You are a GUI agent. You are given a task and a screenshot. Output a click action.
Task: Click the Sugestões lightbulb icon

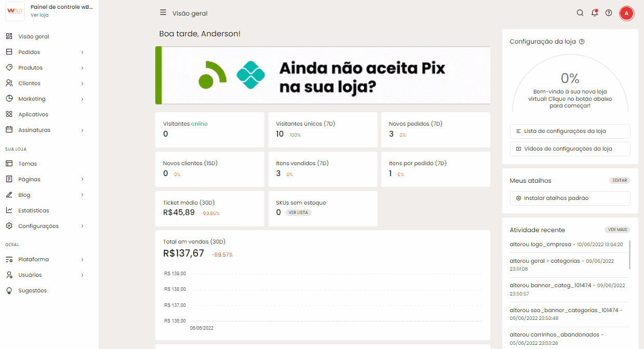pos(9,291)
